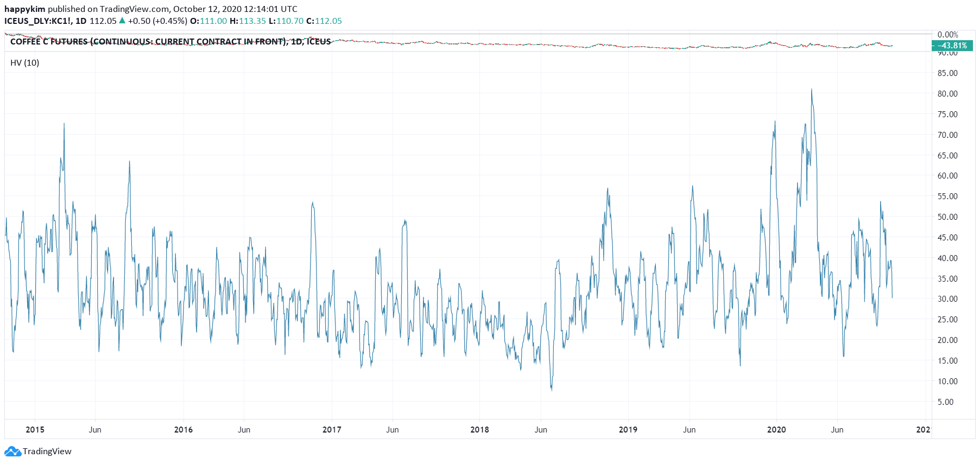Click the Jun label between 2015 and 2016
Screen dimensions: 980x464
(x=95, y=430)
